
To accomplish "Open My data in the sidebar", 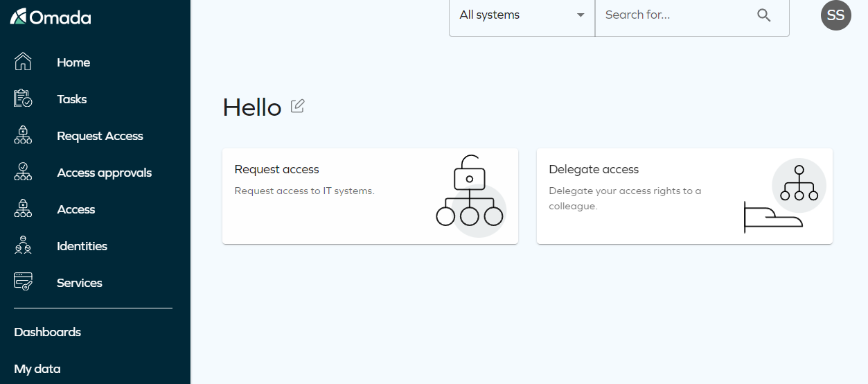I will pyautogui.click(x=37, y=369).
